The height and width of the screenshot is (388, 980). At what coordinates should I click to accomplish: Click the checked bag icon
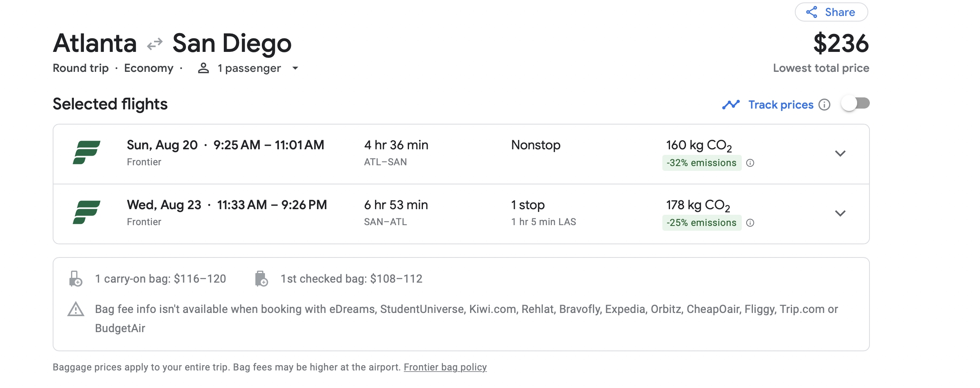[x=261, y=279]
